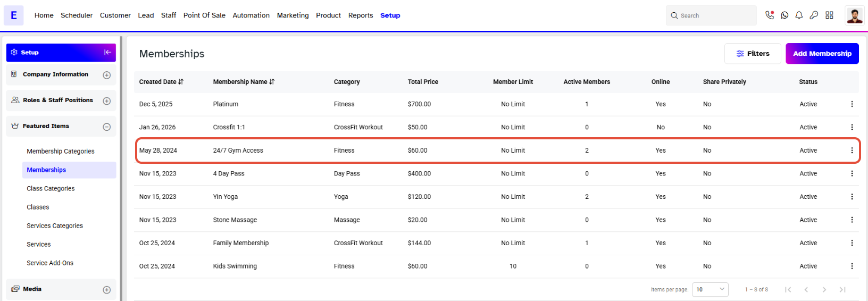
Task: Open the Lead menu
Action: tap(146, 15)
